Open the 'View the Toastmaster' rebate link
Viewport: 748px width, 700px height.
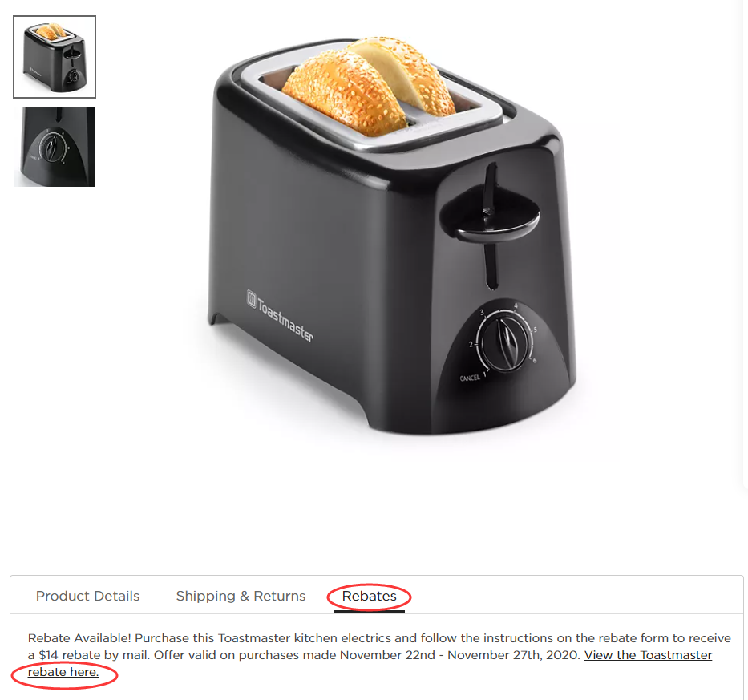(648, 655)
